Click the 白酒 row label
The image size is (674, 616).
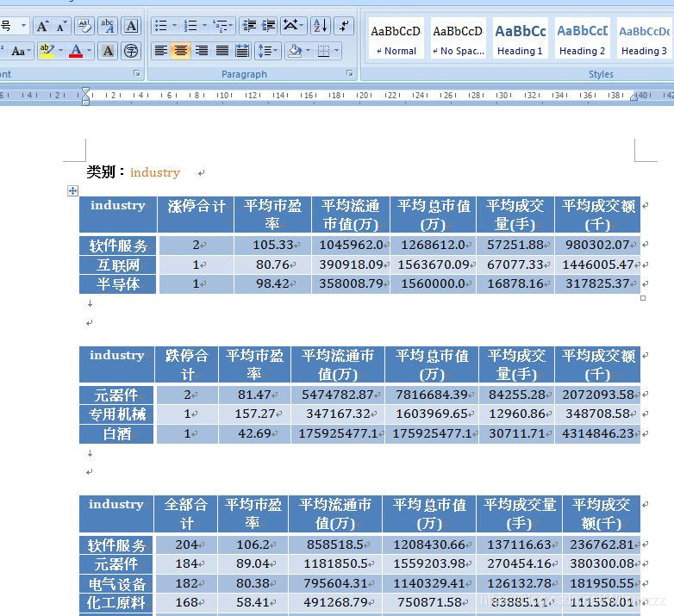point(117,434)
